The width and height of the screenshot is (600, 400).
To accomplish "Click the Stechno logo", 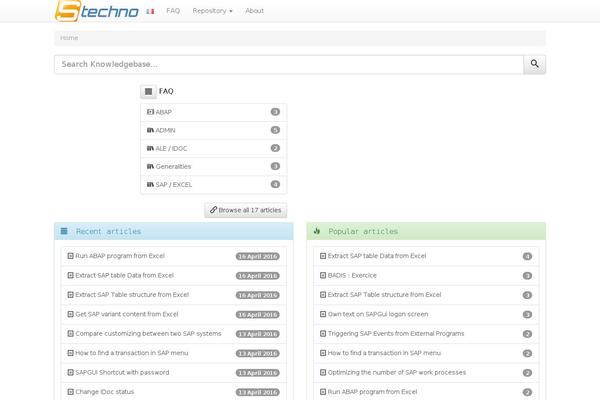I will (97, 11).
